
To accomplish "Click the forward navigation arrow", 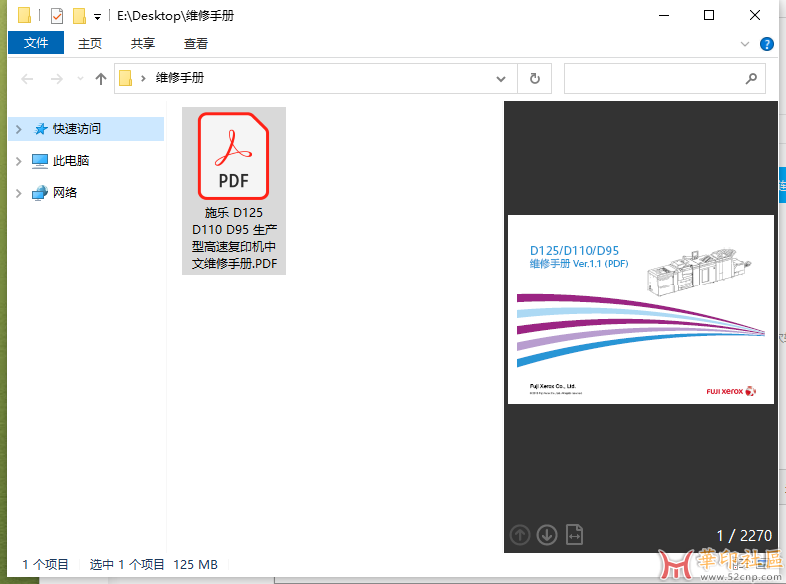I will tap(57, 79).
